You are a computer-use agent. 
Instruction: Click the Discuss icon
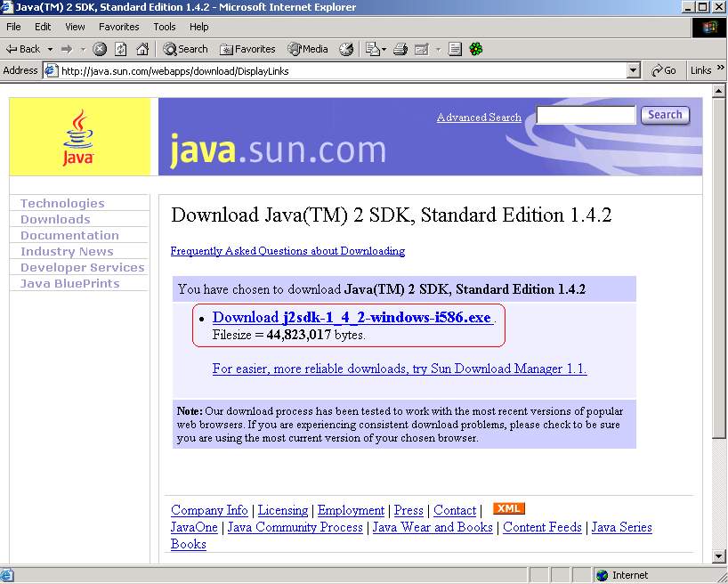tap(455, 49)
